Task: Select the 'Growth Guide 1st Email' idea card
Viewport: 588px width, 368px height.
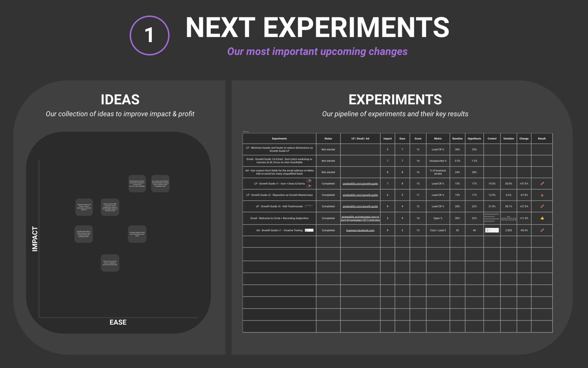Action: pos(137,184)
